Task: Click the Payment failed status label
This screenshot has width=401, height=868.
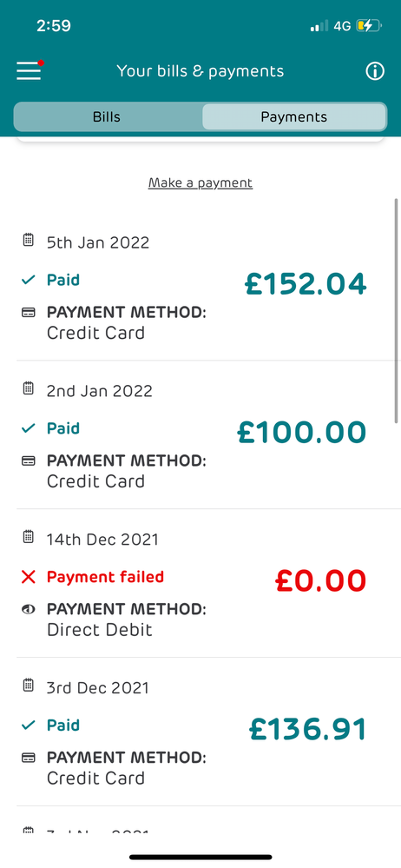Action: [105, 577]
